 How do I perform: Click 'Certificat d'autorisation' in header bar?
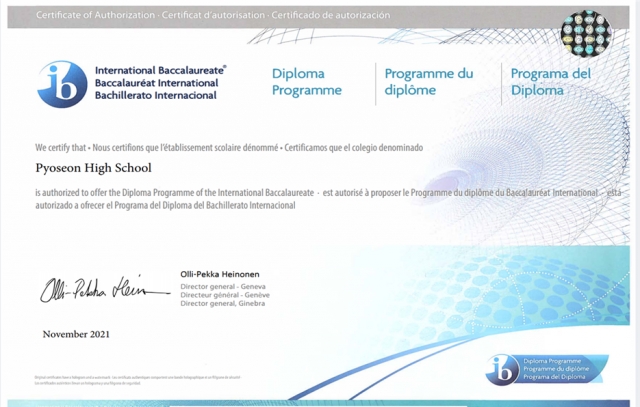click(x=213, y=15)
